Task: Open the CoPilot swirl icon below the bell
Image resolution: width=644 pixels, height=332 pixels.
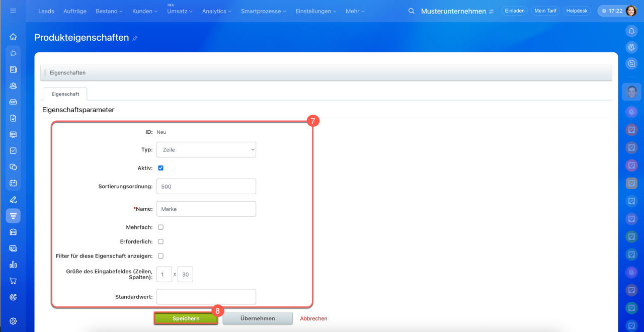Action: tap(631, 47)
